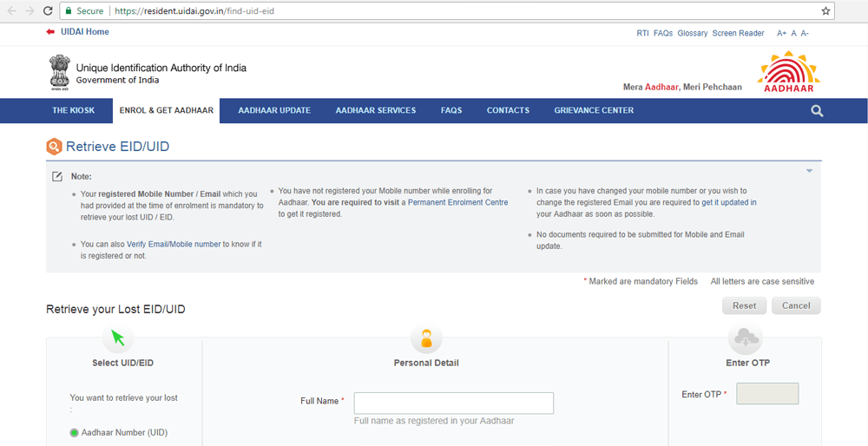This screenshot has width=868, height=446.
Task: Click the Enter OTP input box
Action: 767,394
